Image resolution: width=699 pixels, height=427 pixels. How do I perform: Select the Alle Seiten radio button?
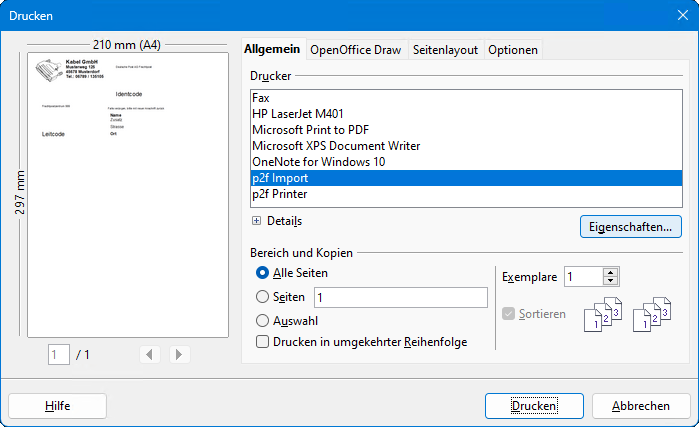point(264,272)
